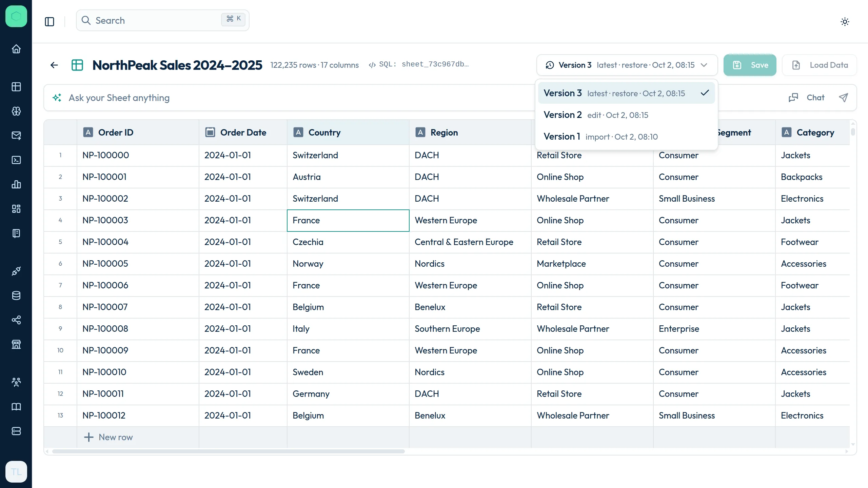
Task: Click the NorthPeak Sales 2024–2025 title
Action: [177, 65]
